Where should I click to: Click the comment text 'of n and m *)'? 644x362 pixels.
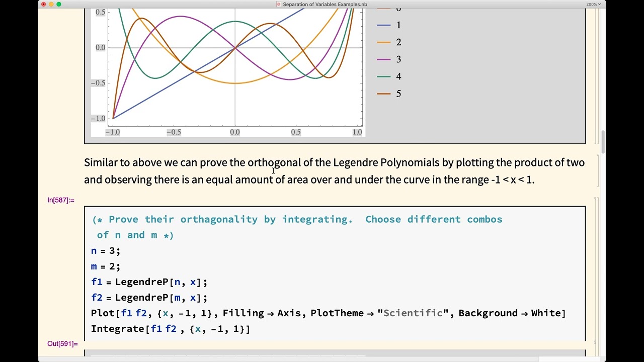click(x=135, y=235)
